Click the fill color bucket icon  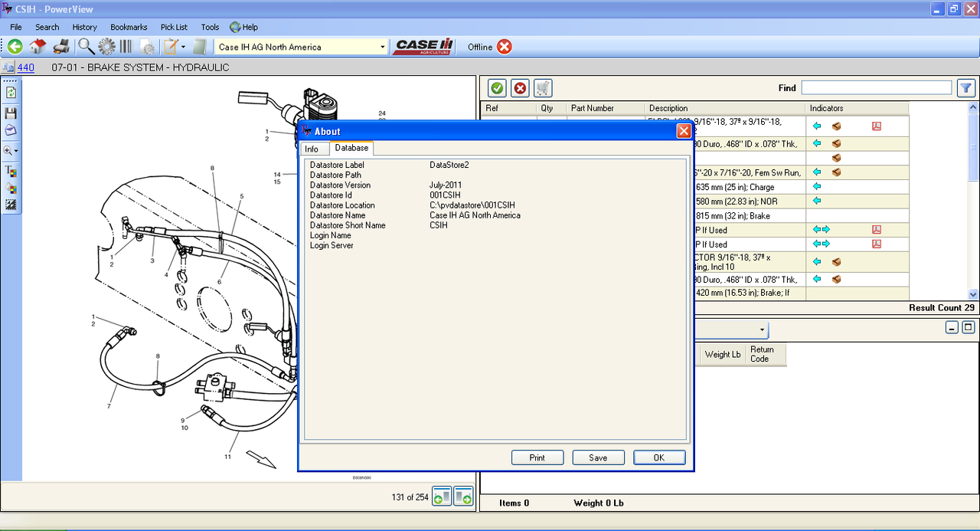[x=11, y=188]
